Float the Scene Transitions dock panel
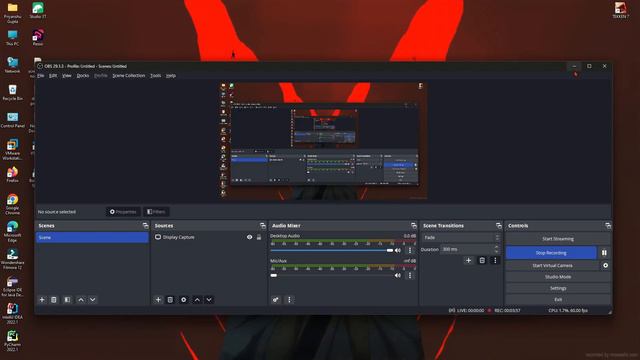Viewport: 640px width, 360px height. [498, 226]
